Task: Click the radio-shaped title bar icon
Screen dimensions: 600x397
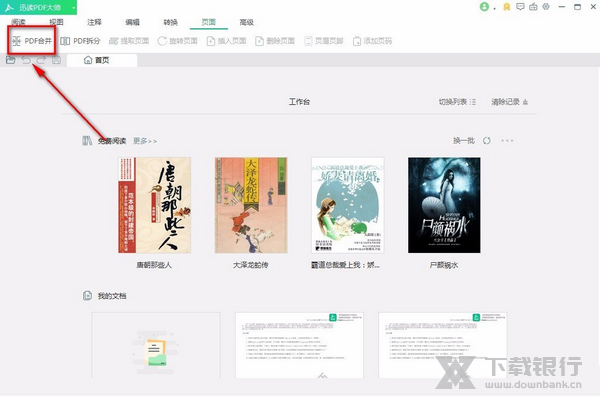Action: click(533, 7)
